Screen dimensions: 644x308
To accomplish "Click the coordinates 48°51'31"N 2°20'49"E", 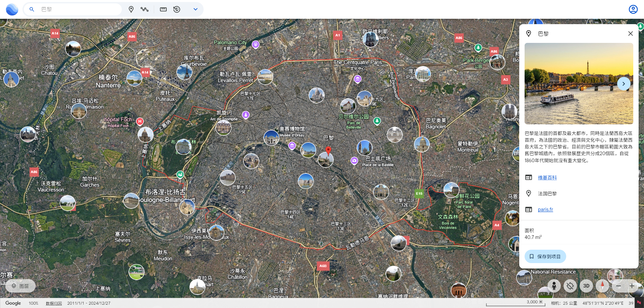I will click(x=603, y=303).
